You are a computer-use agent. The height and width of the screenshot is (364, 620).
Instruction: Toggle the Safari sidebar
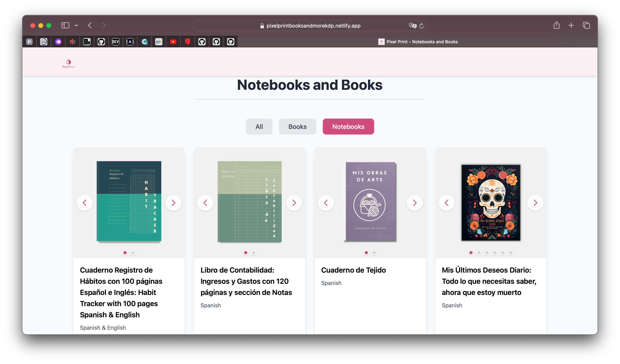pos(65,25)
